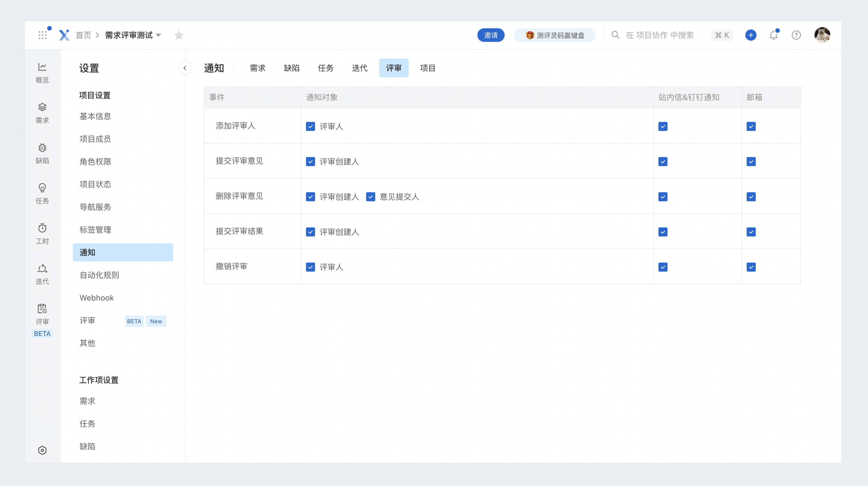Open 缺陷 bug icon in left sidebar
Screen dimensions: 868x486
(42, 154)
